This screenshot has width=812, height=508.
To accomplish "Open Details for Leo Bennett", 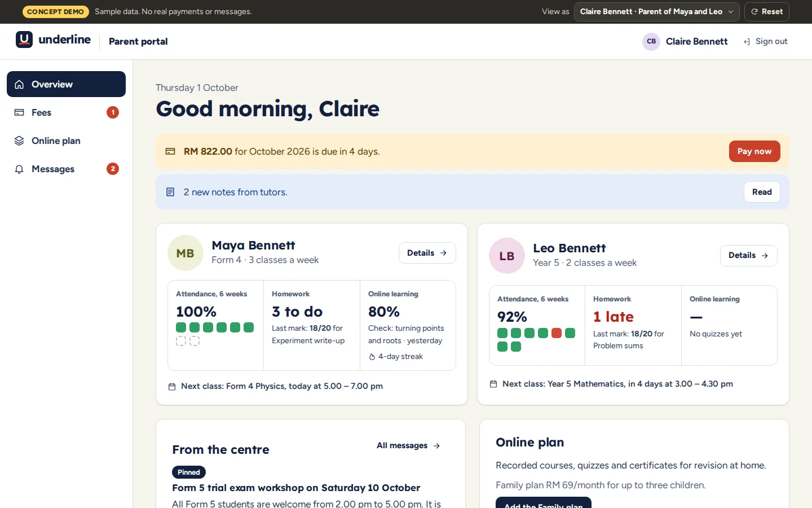I will click(x=748, y=256).
